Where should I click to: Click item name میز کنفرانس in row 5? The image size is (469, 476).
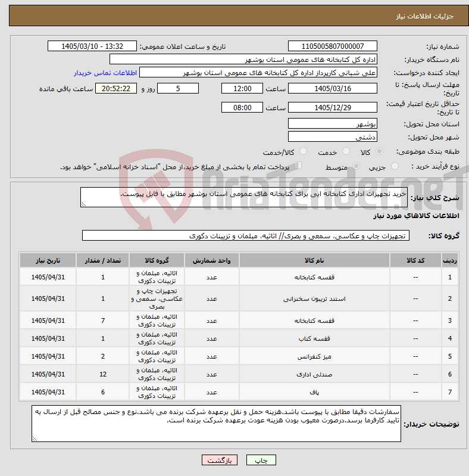pyautogui.click(x=314, y=356)
